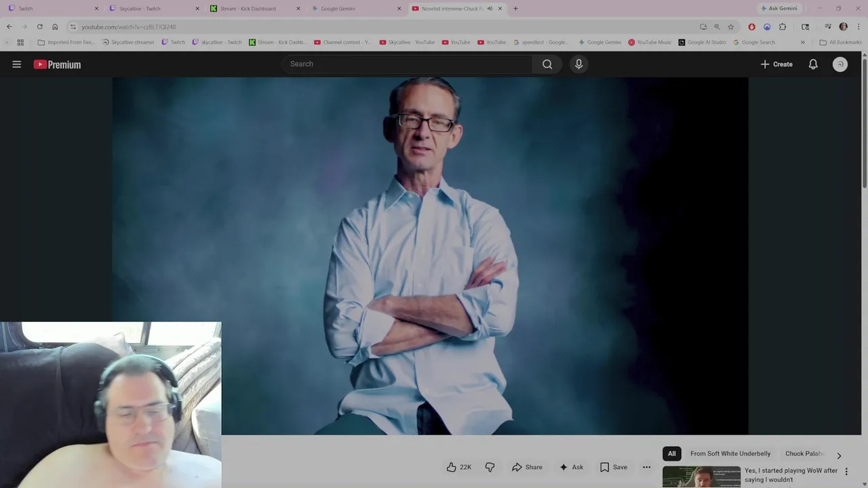868x488 pixels.
Task: Show more bookmarks with double chevron
Action: click(x=802, y=42)
